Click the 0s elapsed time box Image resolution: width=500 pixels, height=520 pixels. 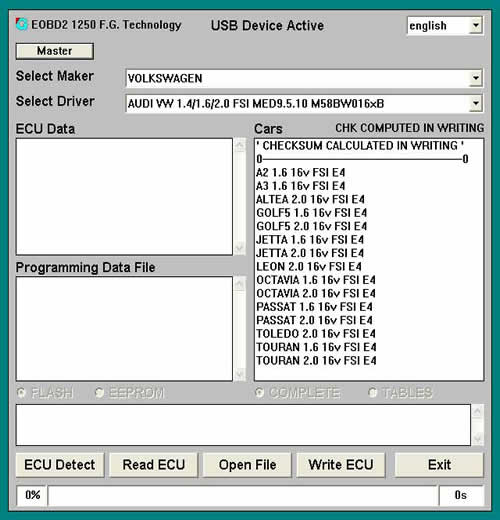[461, 495]
